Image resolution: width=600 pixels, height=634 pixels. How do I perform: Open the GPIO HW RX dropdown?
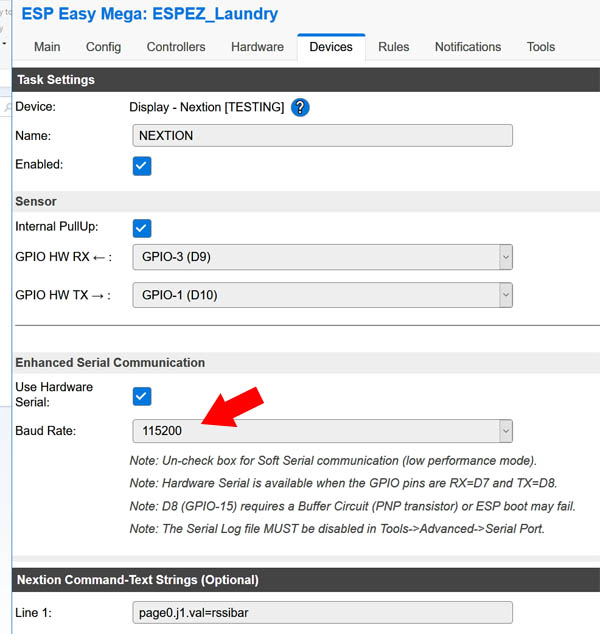[x=322, y=257]
